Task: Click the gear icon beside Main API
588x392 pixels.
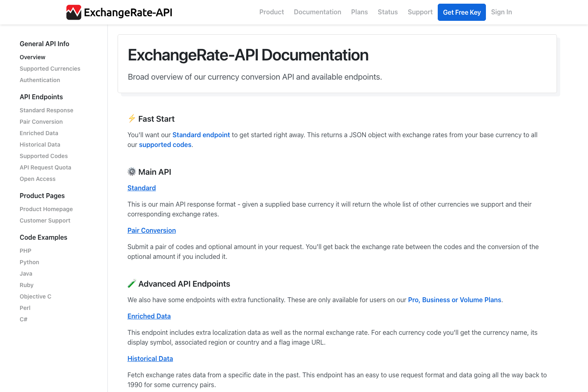Action: coord(131,171)
